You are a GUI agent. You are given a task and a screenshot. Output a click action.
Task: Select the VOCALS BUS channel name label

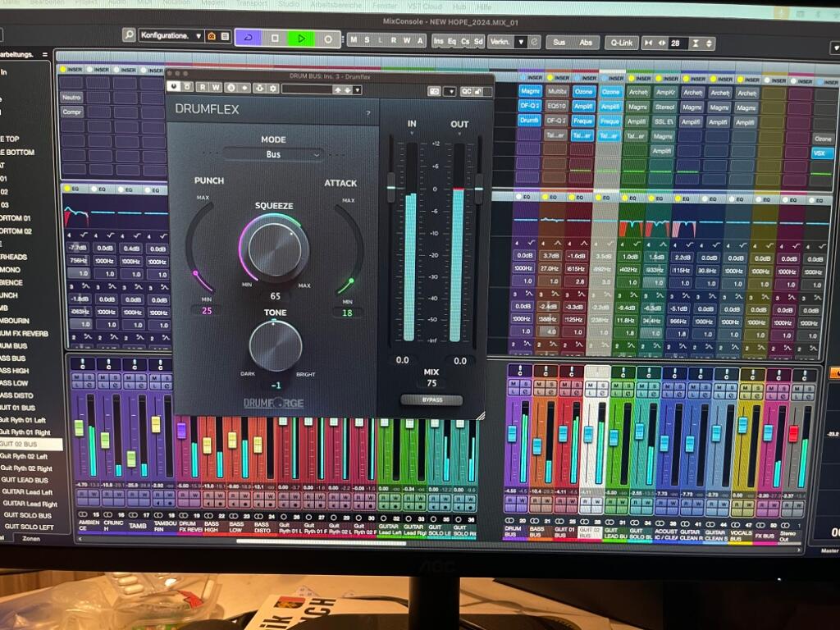coord(742,535)
